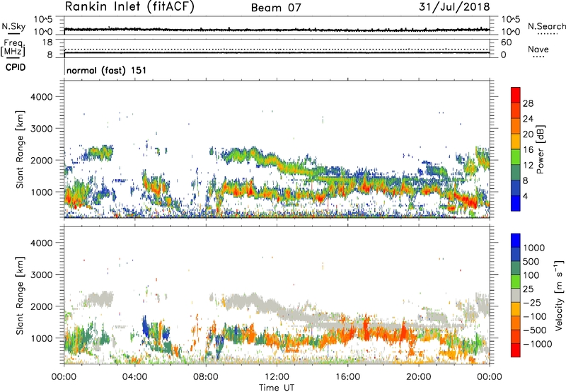Viewport: 566px width, 392px height.
Task: Click the Velocity color bar value '-100'
Action: click(x=535, y=316)
